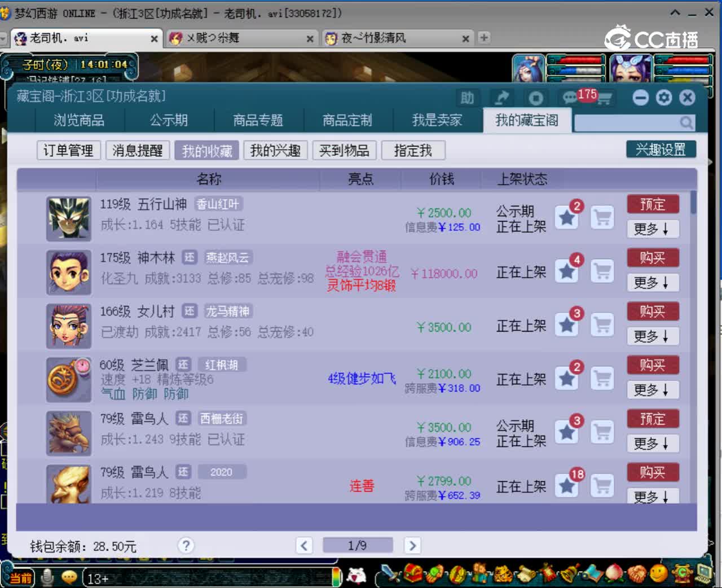Expand 更多 menu for 雷鸟人 8技能

[653, 496]
